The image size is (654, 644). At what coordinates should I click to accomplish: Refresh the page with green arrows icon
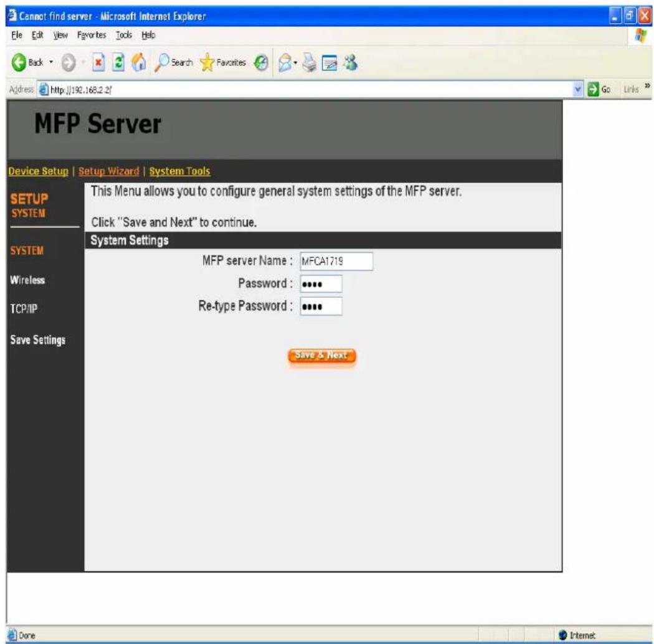coord(119,63)
